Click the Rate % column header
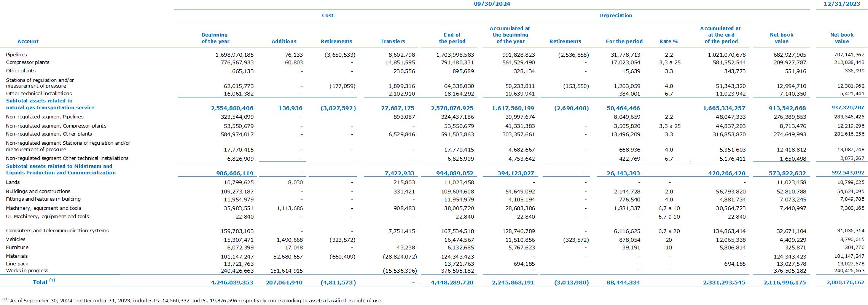This screenshot has height=305, width=868. (x=669, y=42)
